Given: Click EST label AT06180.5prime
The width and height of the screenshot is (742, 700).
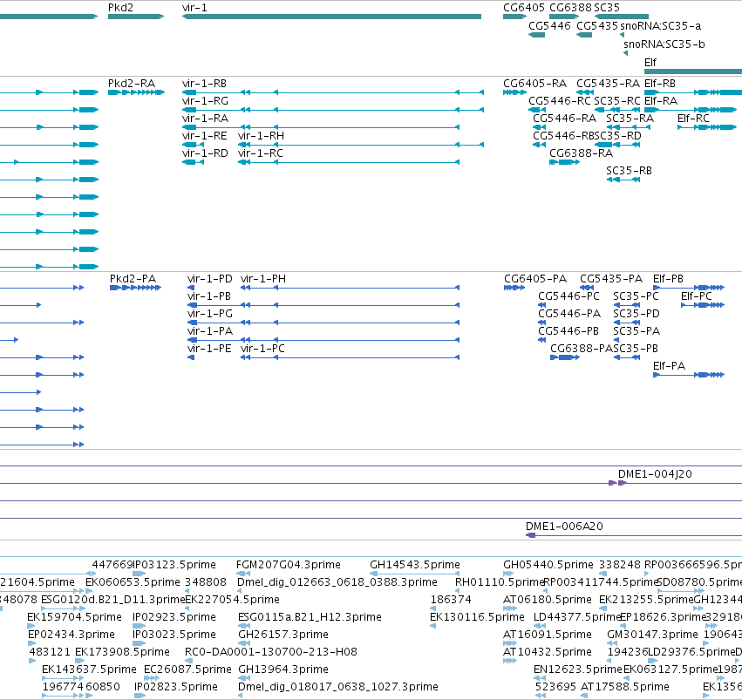Looking at the screenshot, I should pos(548,600).
